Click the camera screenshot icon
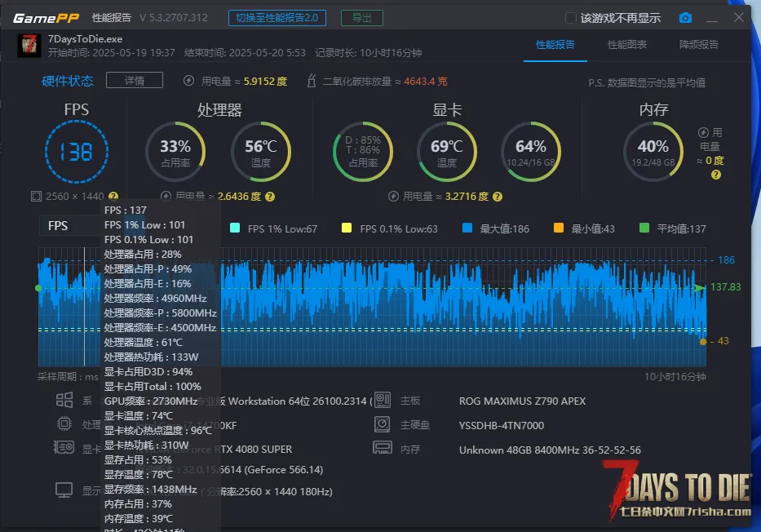Viewport: 761px width, 532px height. click(x=686, y=18)
